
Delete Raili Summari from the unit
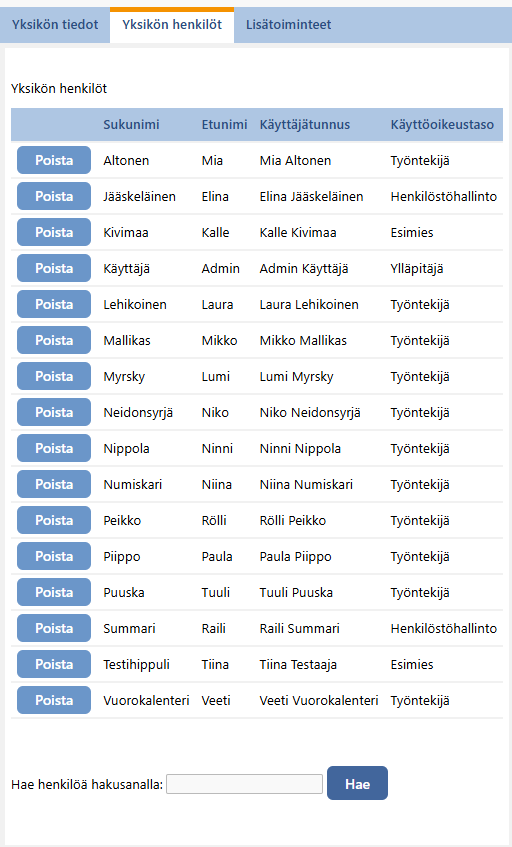pyautogui.click(x=54, y=628)
